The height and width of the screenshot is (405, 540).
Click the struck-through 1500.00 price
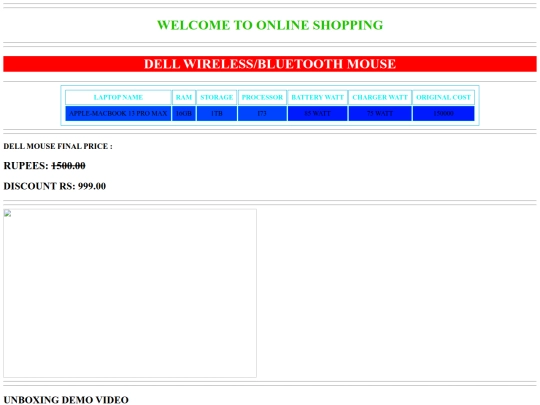click(68, 166)
